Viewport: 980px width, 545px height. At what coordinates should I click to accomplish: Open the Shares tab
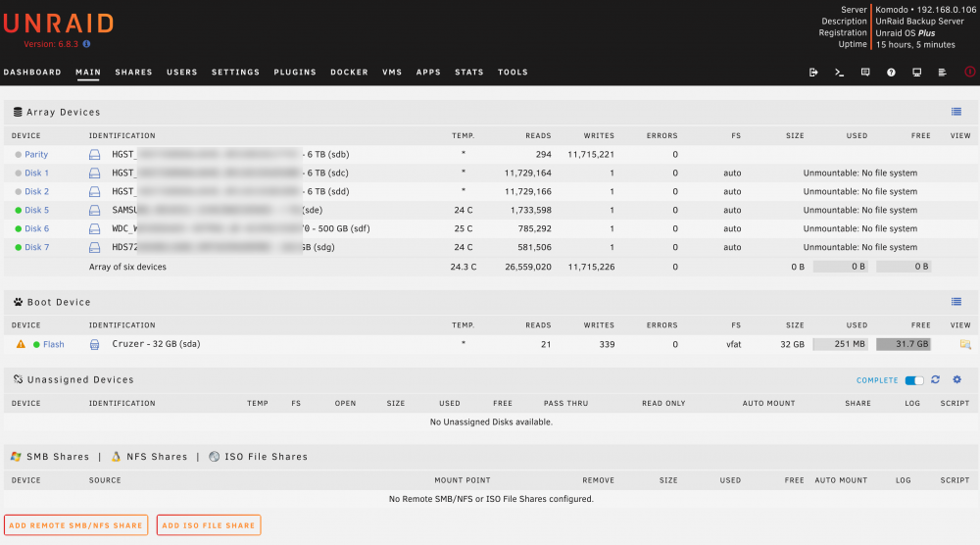(x=133, y=73)
